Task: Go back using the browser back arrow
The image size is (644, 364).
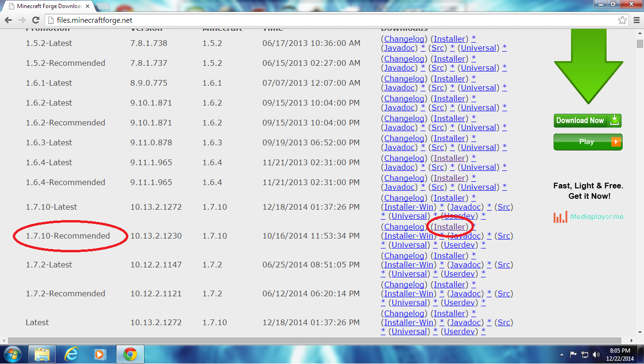Action: point(8,20)
